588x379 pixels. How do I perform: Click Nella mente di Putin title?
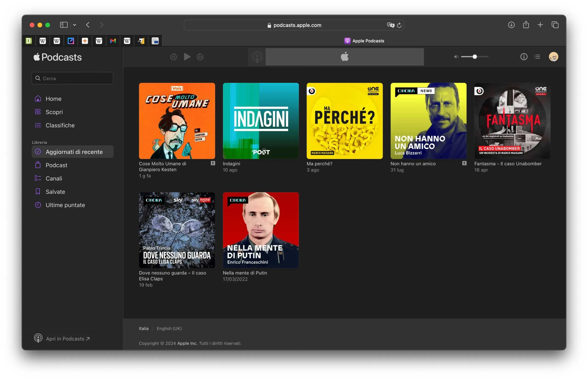pos(245,273)
